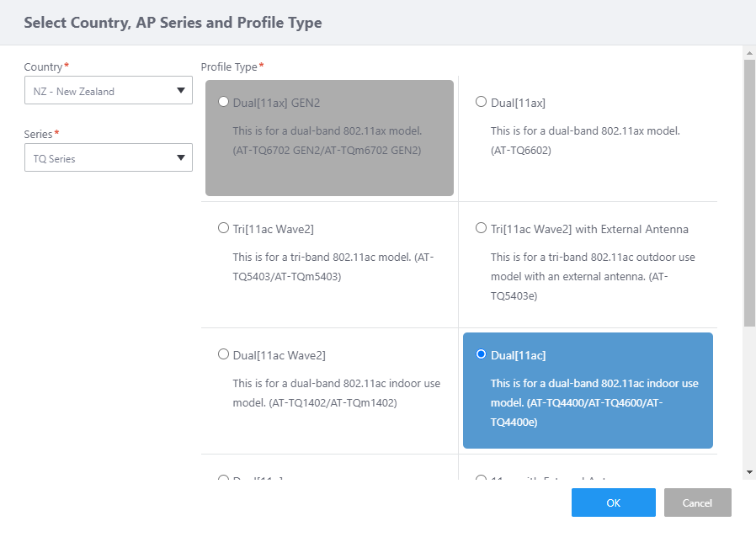Click scrollbar down arrow in profile list
The height and width of the screenshot is (537, 756).
pyautogui.click(x=749, y=473)
